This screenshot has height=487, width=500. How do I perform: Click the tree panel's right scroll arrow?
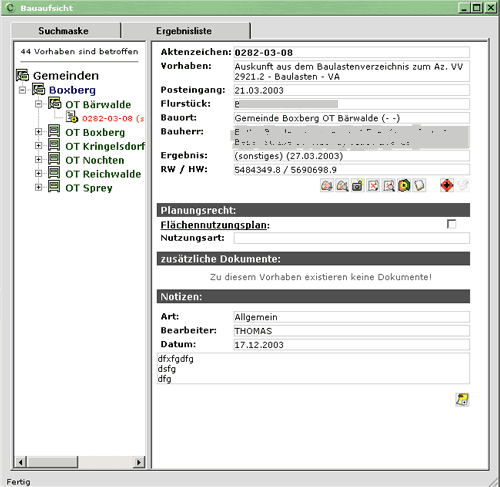click(x=139, y=462)
